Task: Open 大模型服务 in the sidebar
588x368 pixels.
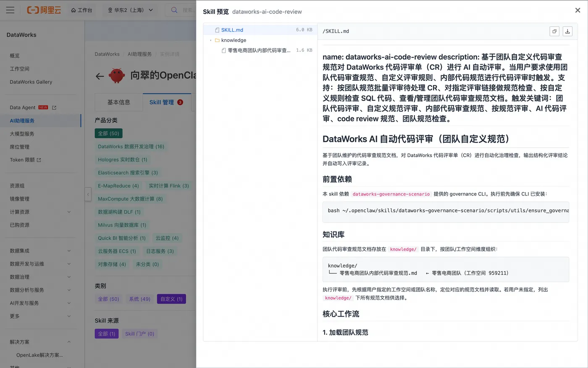Action: point(22,134)
